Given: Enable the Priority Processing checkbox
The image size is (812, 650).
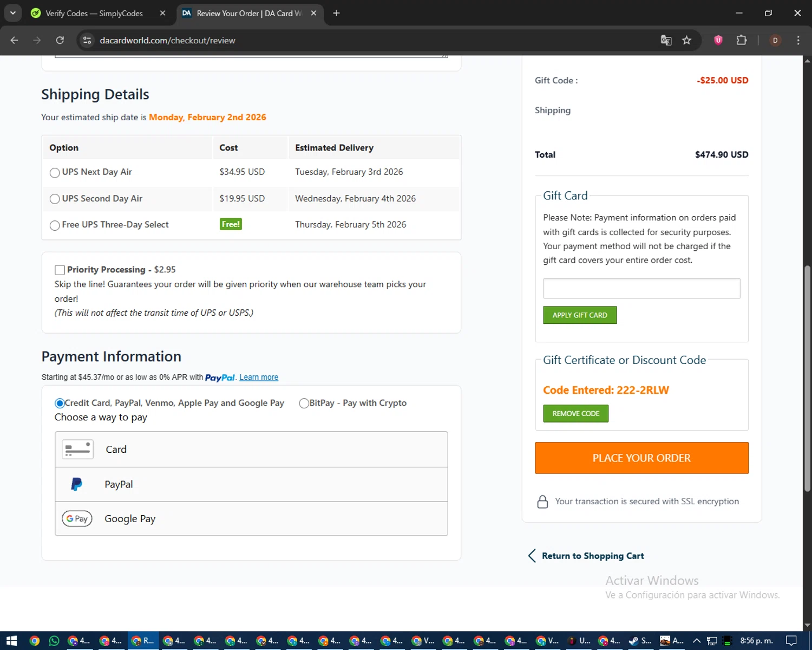Looking at the screenshot, I should tap(60, 270).
